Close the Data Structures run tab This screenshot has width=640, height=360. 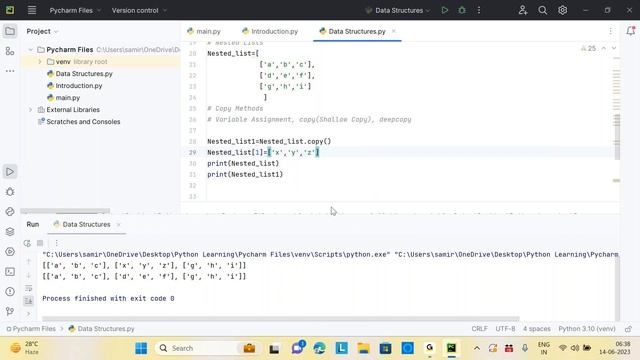[118, 224]
